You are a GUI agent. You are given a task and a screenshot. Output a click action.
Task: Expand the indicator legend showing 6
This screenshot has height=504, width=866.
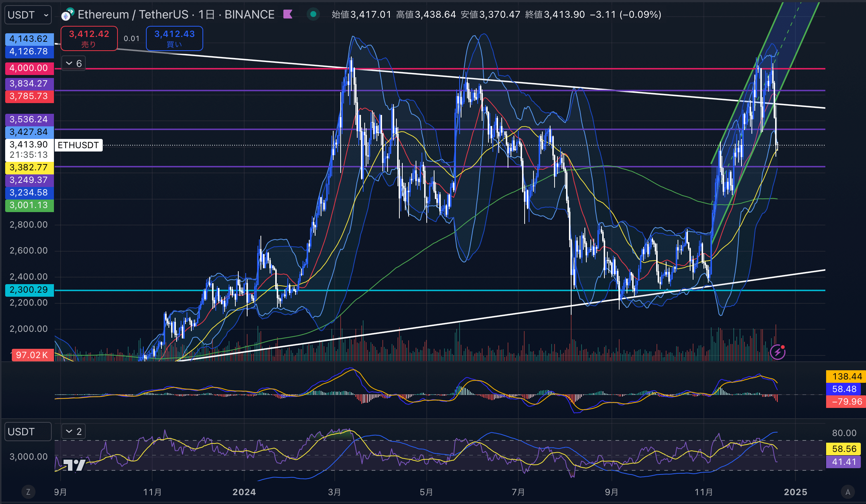click(74, 64)
